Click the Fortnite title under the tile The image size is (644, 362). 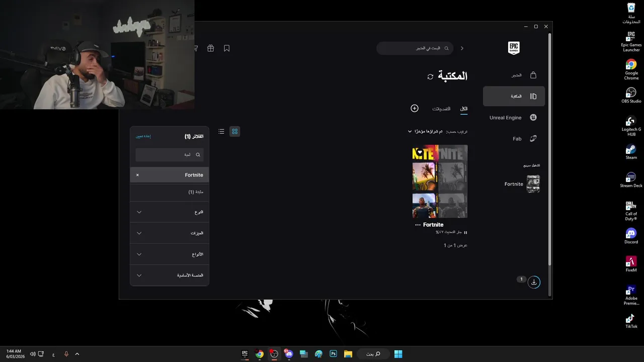[433, 225]
